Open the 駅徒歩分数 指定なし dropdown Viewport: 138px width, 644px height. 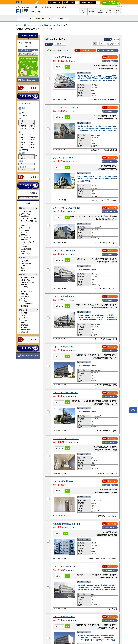(x=27, y=169)
